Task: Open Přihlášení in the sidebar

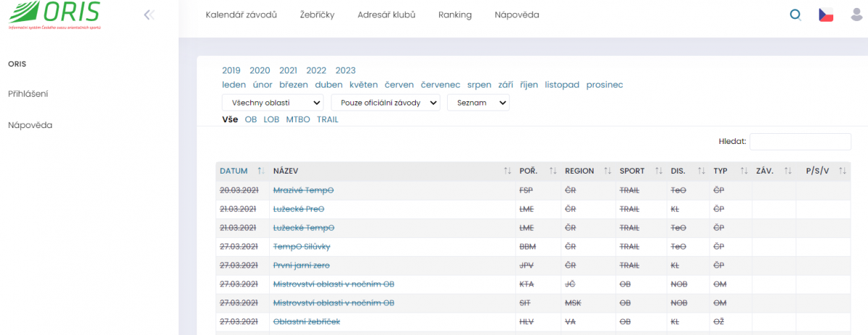Action: [x=28, y=94]
